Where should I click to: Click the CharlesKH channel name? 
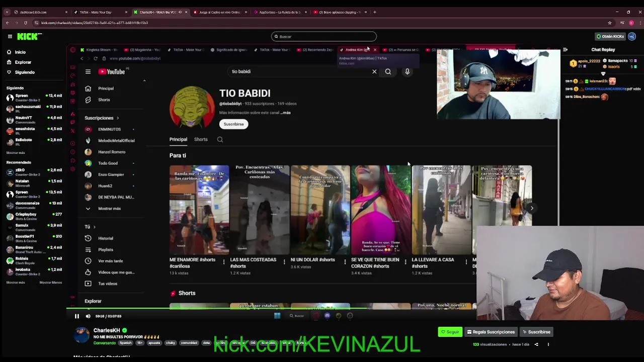click(x=107, y=330)
